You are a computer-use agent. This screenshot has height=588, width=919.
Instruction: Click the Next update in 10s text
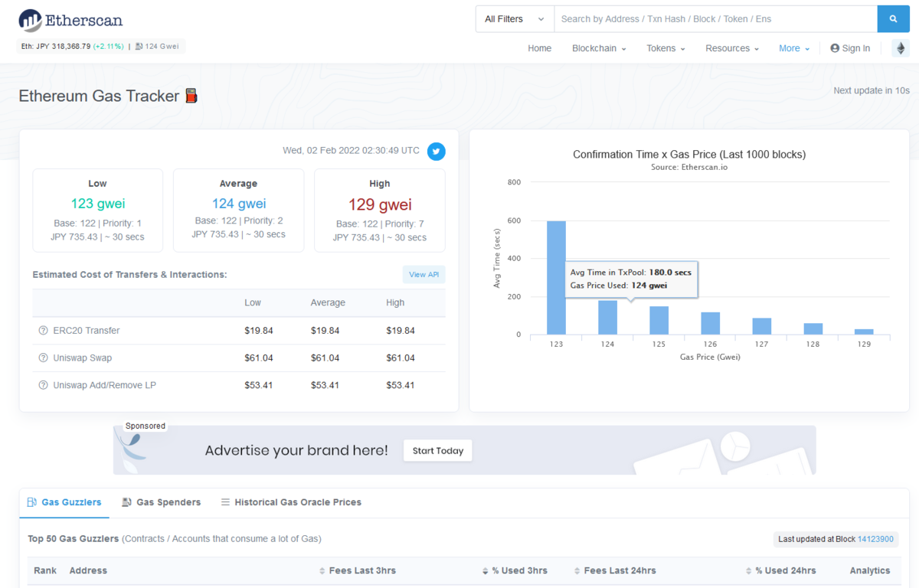pyautogui.click(x=872, y=90)
